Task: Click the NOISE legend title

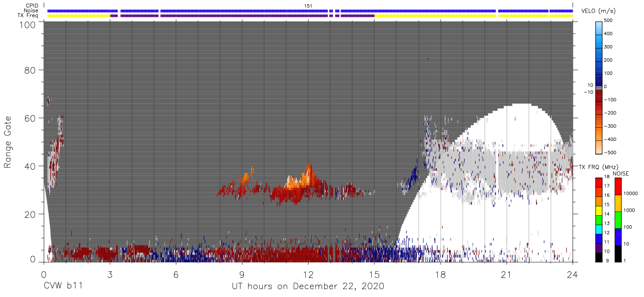Action: tap(620, 173)
